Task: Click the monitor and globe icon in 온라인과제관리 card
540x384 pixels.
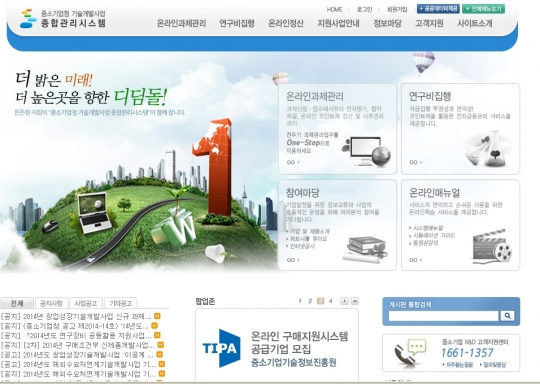Action: 366,152
